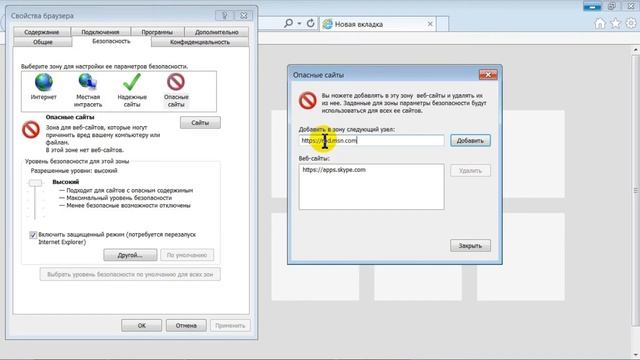Click the Удалить button
Screen dimensions: 640x360
pos(470,171)
